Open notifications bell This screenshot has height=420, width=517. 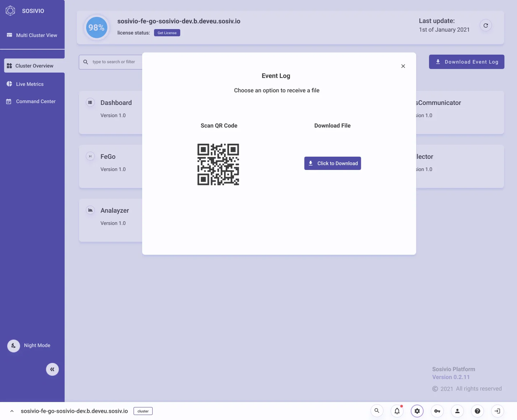[397, 411]
